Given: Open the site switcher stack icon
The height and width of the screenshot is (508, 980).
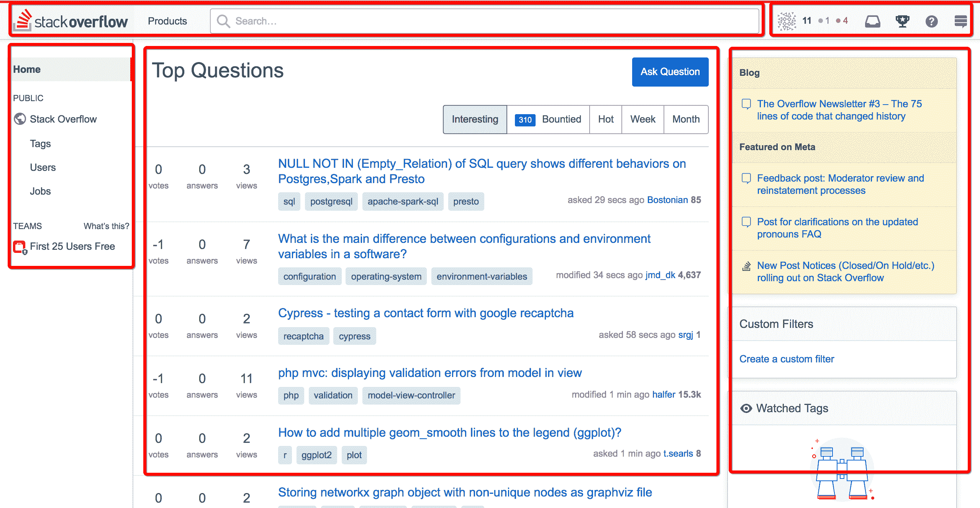Looking at the screenshot, I should (x=960, y=21).
